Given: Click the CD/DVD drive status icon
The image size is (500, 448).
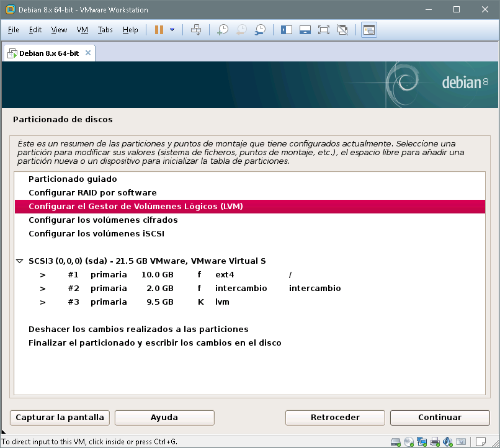Looking at the screenshot, I should pos(409,442).
